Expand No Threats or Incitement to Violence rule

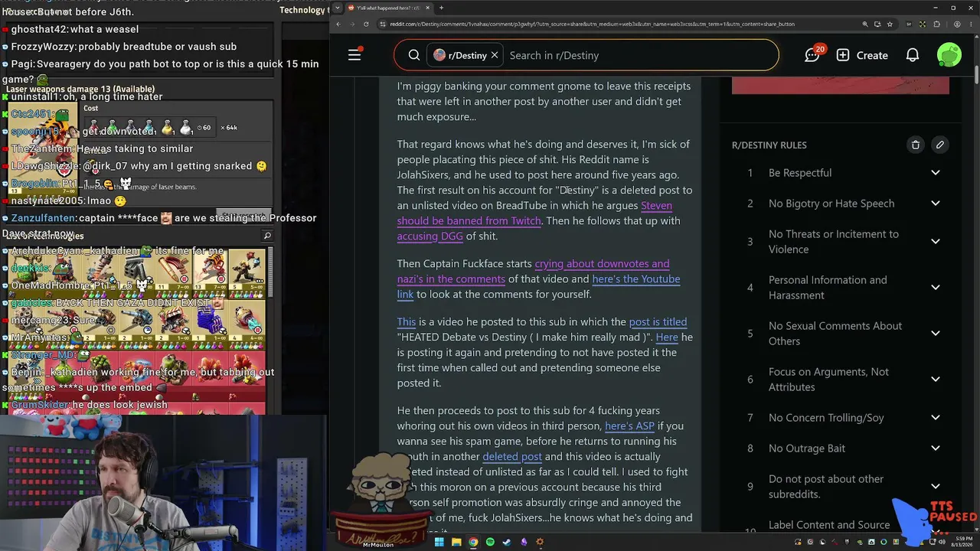(x=935, y=242)
